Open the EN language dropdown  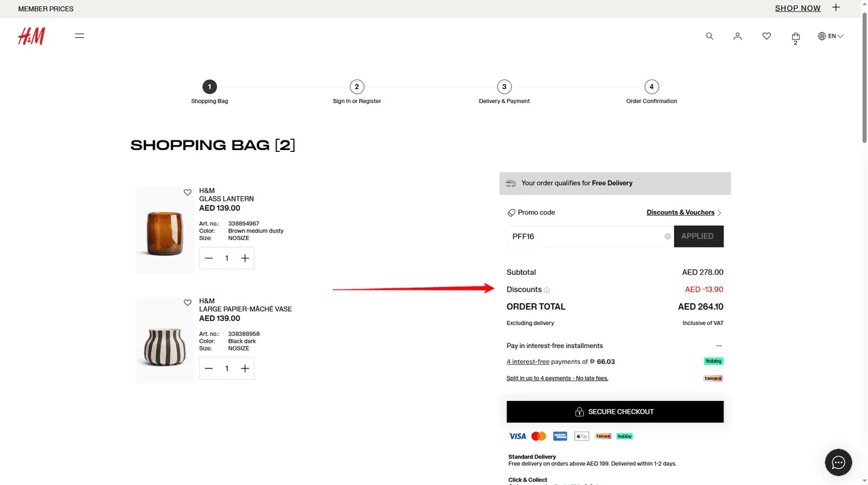coord(830,36)
